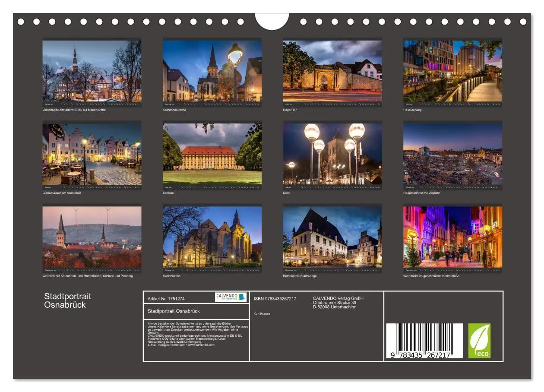Click the 'Schloss' caption
The image size is (544, 392).
click(168, 193)
